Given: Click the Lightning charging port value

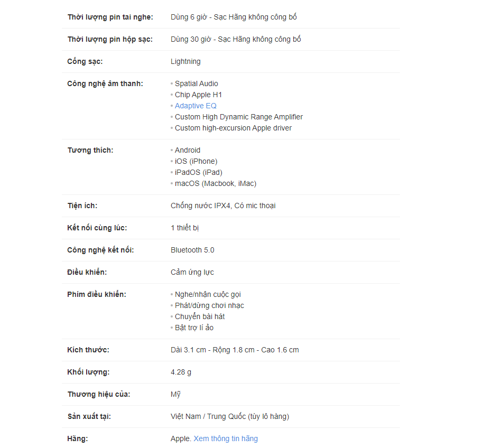Looking at the screenshot, I should pyautogui.click(x=185, y=61).
